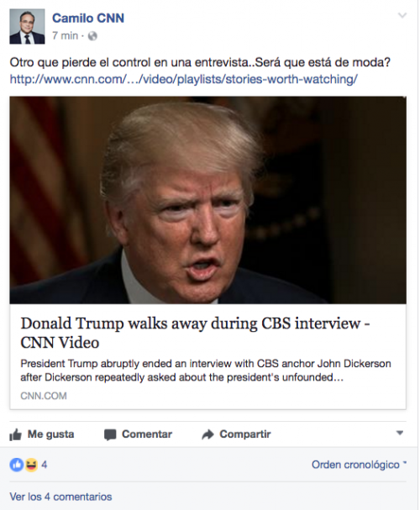Open the cnn.com stories-worth-watching URL

184,79
